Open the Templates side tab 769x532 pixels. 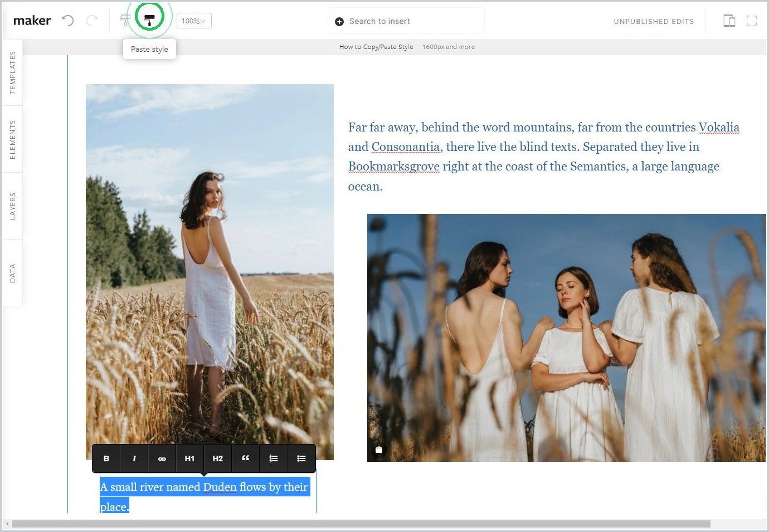(13, 72)
